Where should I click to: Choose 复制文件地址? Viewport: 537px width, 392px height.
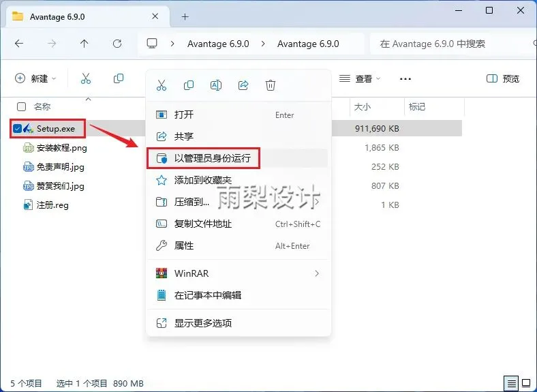point(238,224)
